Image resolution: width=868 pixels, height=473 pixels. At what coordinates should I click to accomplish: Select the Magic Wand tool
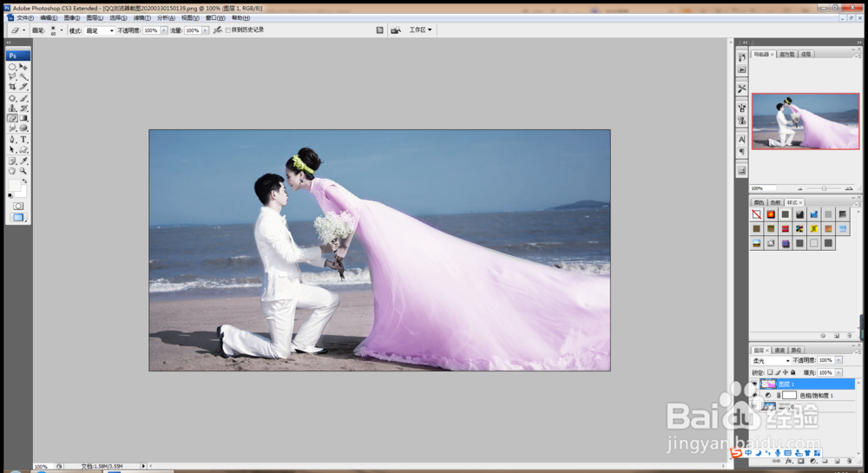coord(23,76)
